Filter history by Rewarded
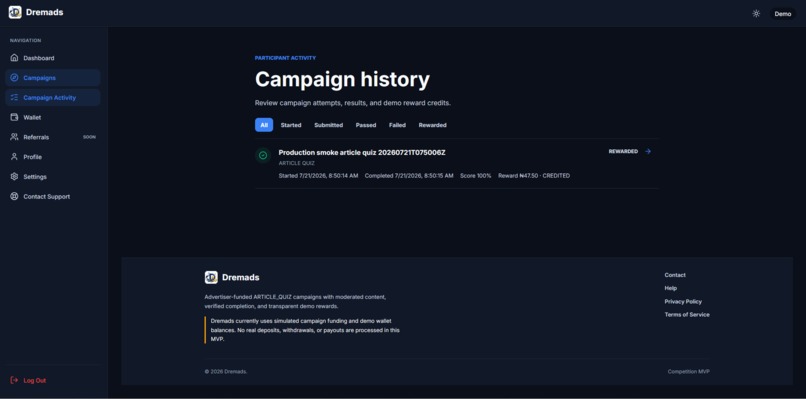 coord(432,125)
